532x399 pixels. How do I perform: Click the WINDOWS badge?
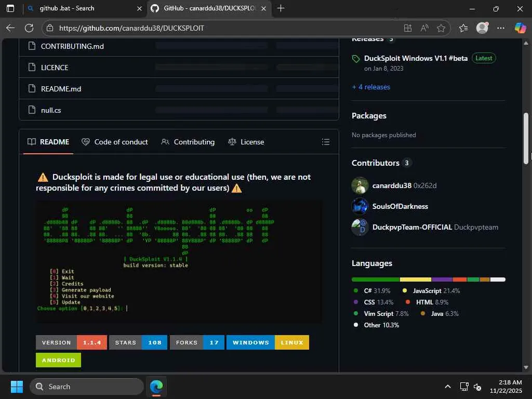[x=251, y=342]
